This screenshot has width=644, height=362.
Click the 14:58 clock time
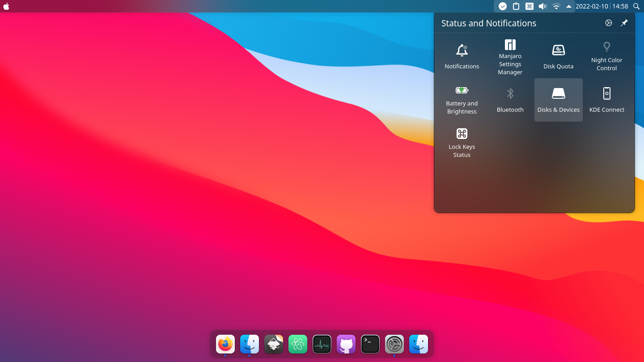point(620,6)
